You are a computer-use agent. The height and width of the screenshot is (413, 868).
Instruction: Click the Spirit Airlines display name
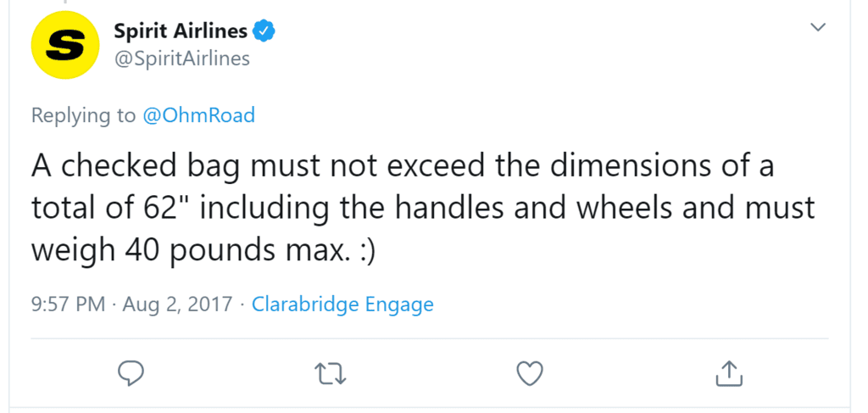pos(181,31)
